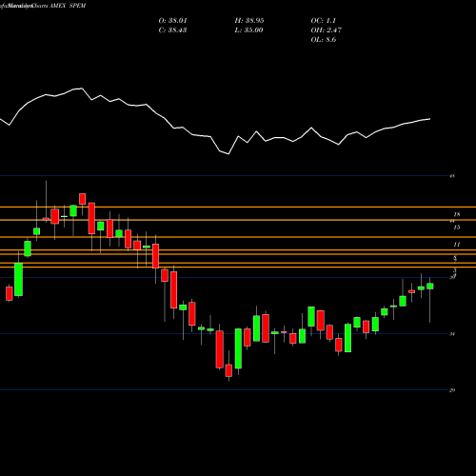Viewport: 476px width, 476px height.
Task: Click the '34' price axis label
Action: tap(452, 334)
